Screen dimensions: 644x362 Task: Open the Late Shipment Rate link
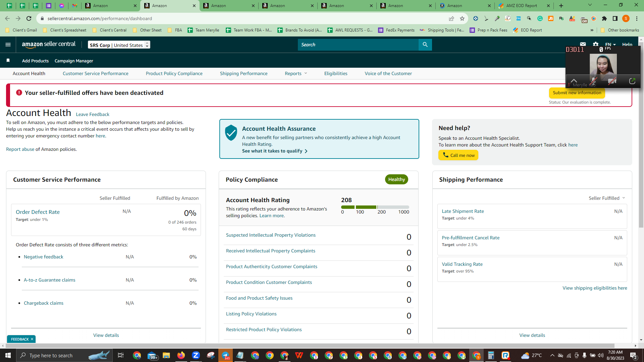[463, 211]
